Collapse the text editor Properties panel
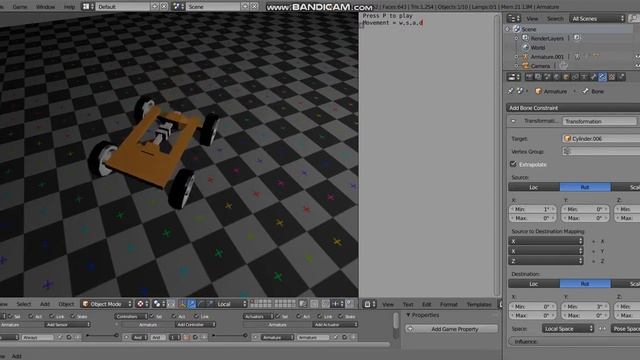Viewport: 640px width, 360px height. [x=408, y=315]
